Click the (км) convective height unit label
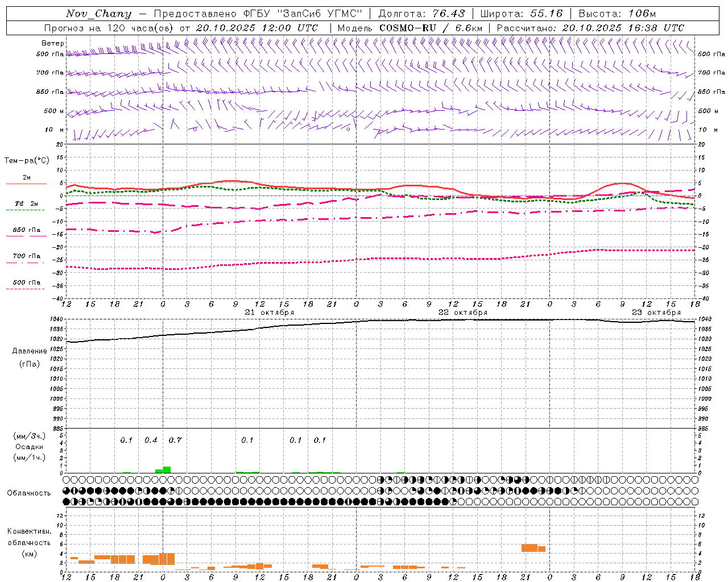The image size is (728, 582). tap(30, 554)
